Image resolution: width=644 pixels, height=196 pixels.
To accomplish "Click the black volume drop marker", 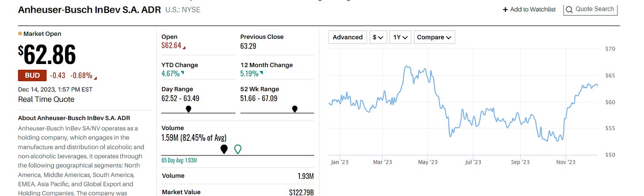I will pyautogui.click(x=224, y=149).
